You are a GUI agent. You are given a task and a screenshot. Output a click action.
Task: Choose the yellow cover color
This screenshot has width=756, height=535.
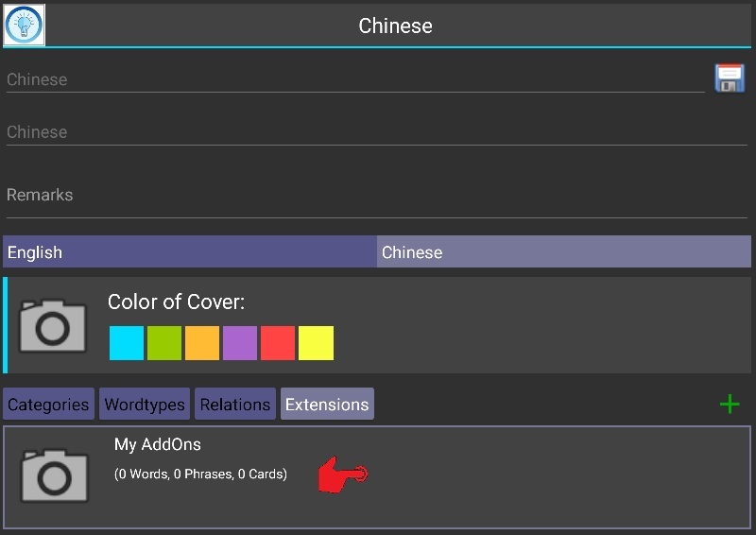pos(316,343)
